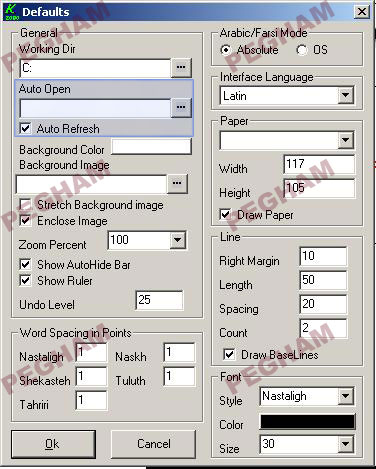376x469 pixels.
Task: Select the Absolute radio button
Action: tap(226, 50)
